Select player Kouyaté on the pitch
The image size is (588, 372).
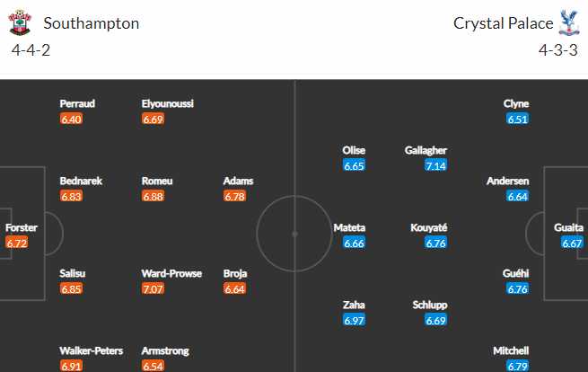click(428, 227)
